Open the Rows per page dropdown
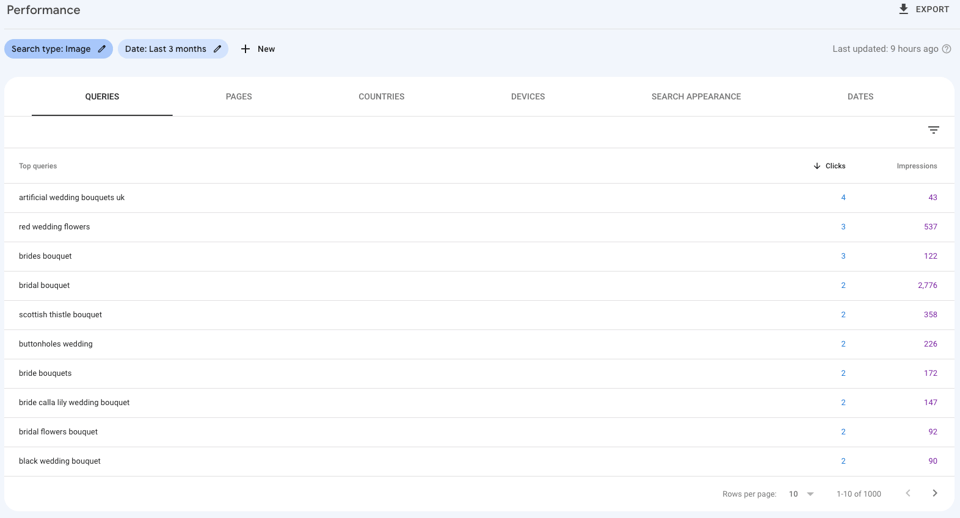 click(x=801, y=494)
